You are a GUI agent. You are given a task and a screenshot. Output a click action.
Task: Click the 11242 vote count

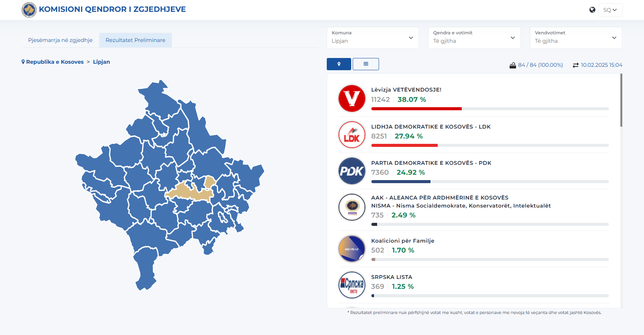click(381, 100)
